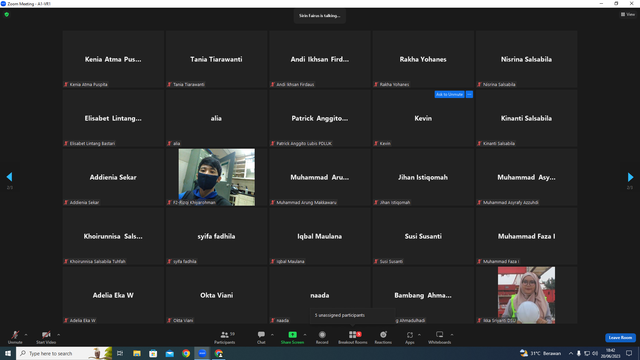Image resolution: width=640 pixels, height=360 pixels.
Task: Select Kinanti Salsabila participant tile
Action: (526, 118)
